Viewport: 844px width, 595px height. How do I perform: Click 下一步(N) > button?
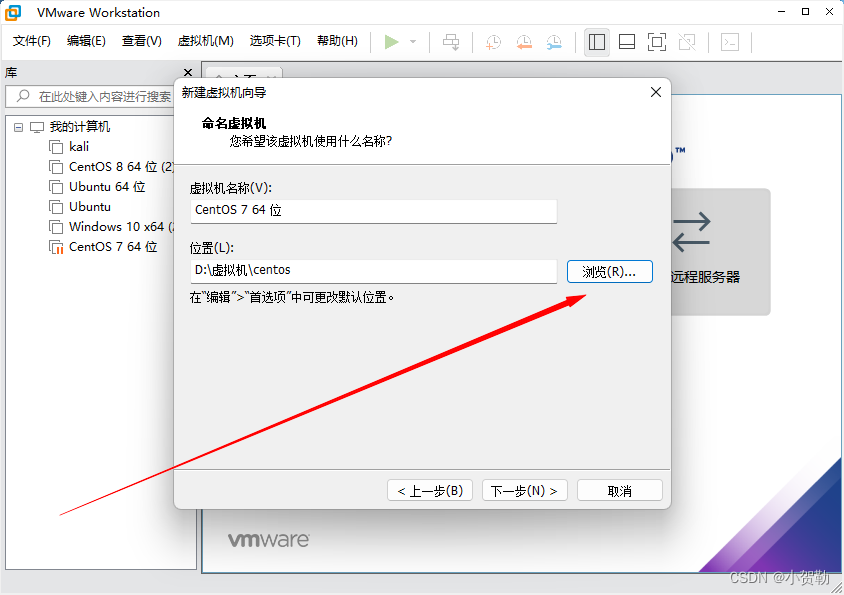coord(525,491)
